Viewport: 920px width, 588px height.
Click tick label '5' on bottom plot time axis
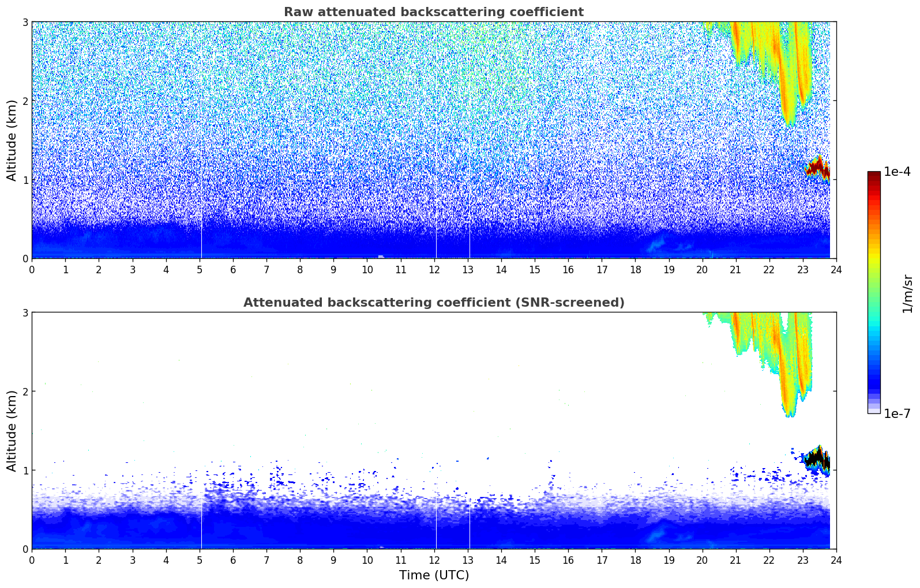[200, 560]
